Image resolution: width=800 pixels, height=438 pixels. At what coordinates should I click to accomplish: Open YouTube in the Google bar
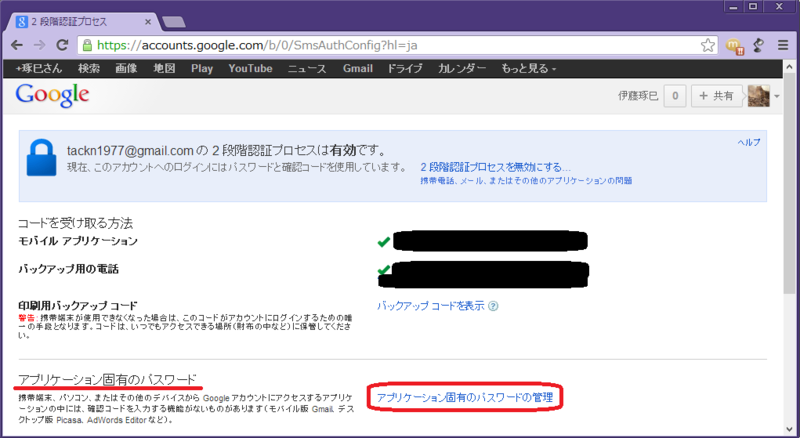coord(250,68)
